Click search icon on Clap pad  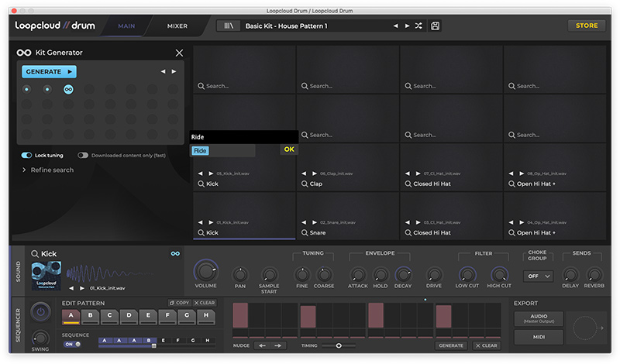click(305, 184)
